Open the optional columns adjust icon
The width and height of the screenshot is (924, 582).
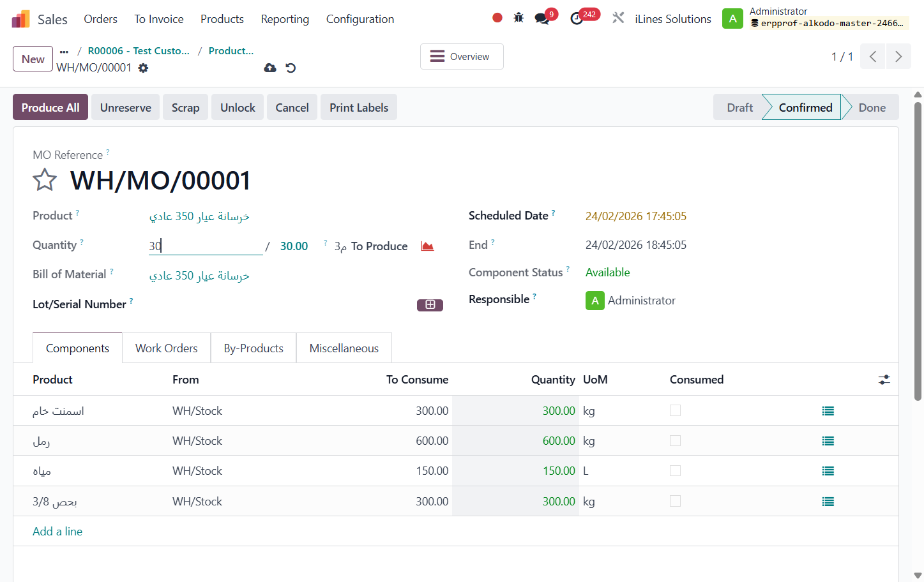point(884,380)
